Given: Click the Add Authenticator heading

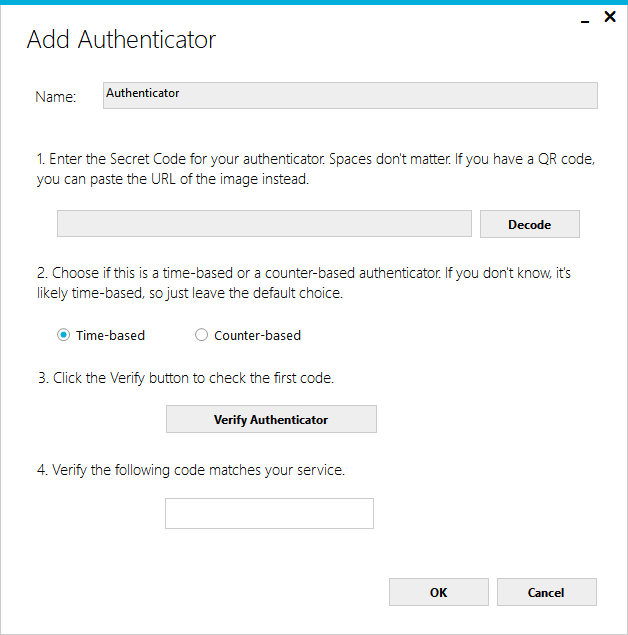Looking at the screenshot, I should click(121, 40).
